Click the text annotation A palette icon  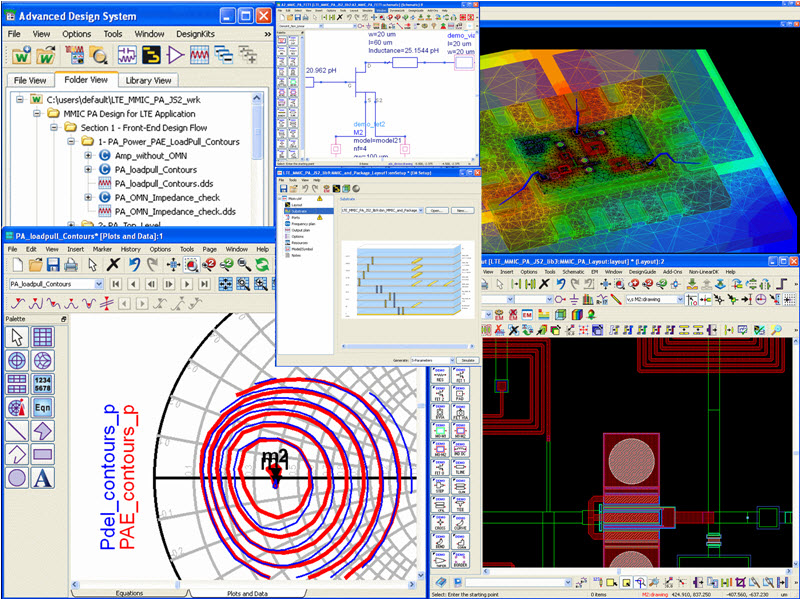[x=42, y=478]
